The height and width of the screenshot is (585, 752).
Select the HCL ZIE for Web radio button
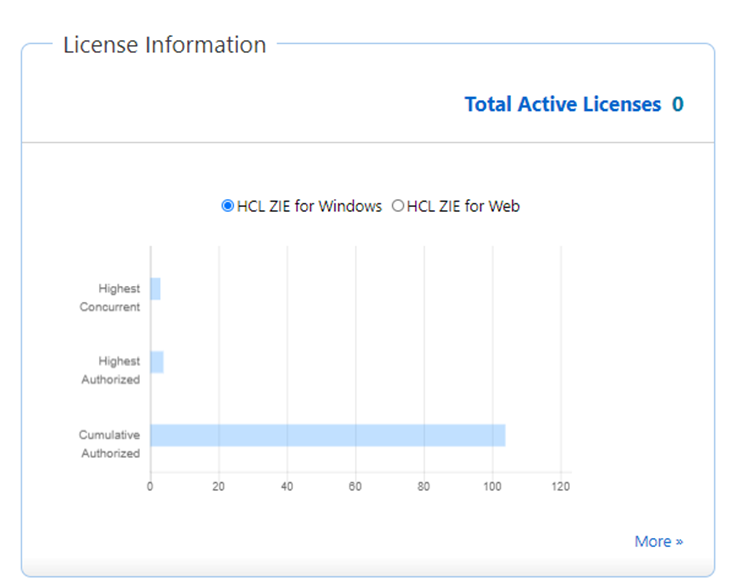coord(398,206)
